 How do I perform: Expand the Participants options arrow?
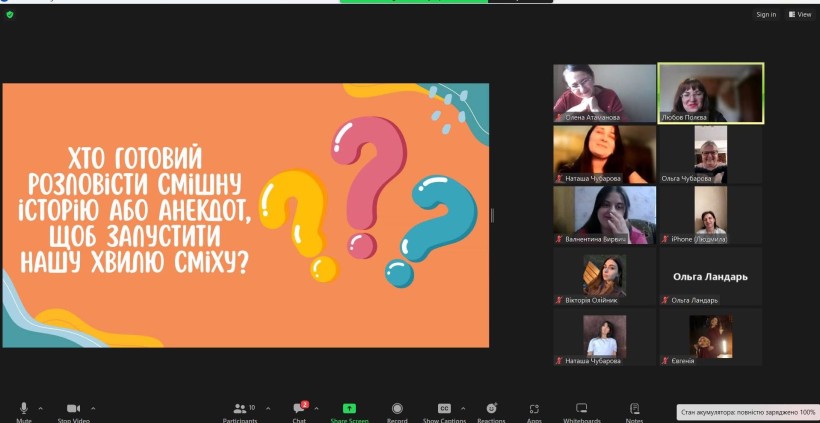pos(268,408)
